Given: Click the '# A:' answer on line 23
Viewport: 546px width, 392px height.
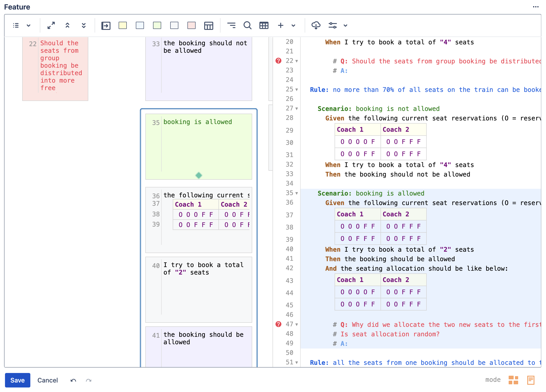Looking at the screenshot, I should [x=340, y=71].
